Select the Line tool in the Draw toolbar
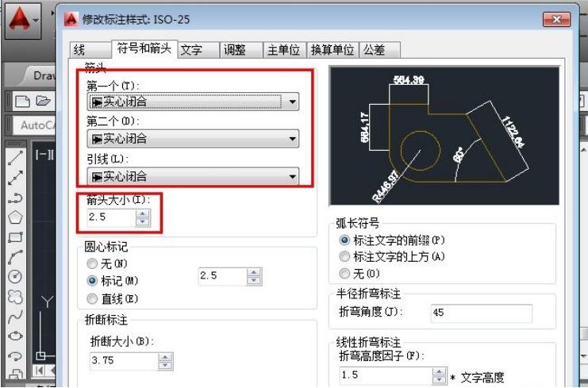Screen dimensions: 588x388 pyautogui.click(x=15, y=158)
